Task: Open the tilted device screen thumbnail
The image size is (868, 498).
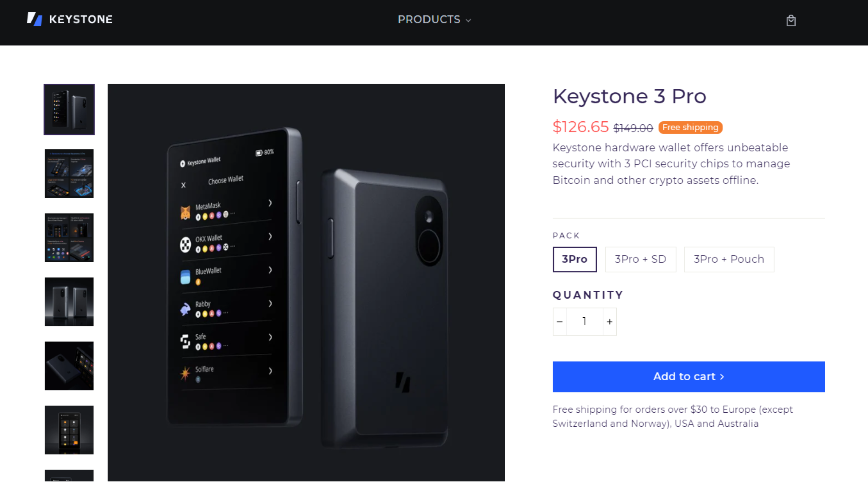Action: tap(69, 366)
